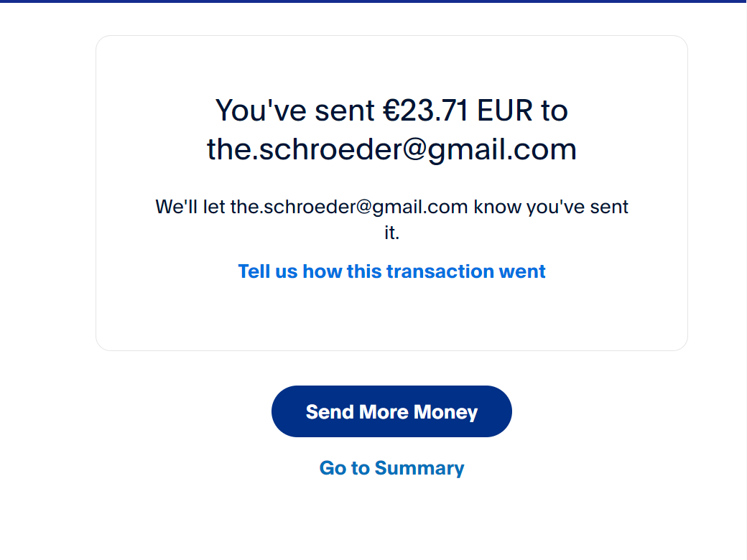Click the email address in the notification sentence
This screenshot has width=747, height=560.
pyautogui.click(x=349, y=207)
